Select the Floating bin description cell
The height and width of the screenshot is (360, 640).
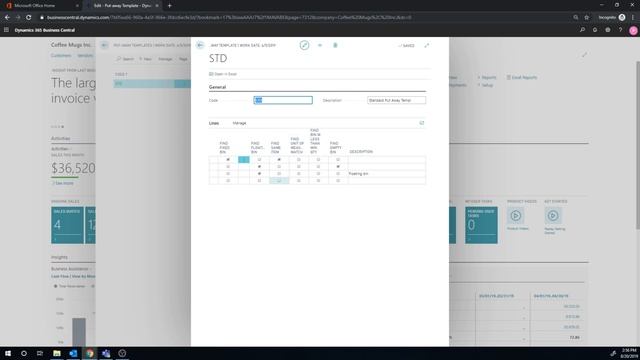coord(387,173)
